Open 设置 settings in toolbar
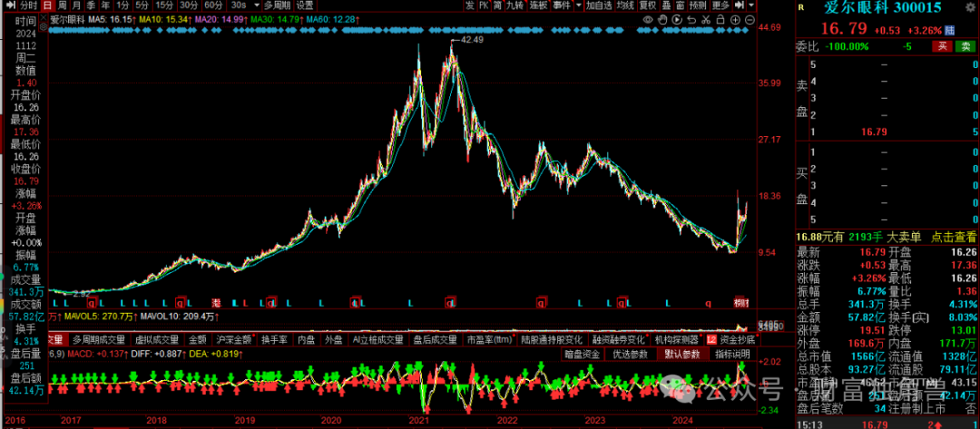This screenshot has height=429, width=980. 304,5
